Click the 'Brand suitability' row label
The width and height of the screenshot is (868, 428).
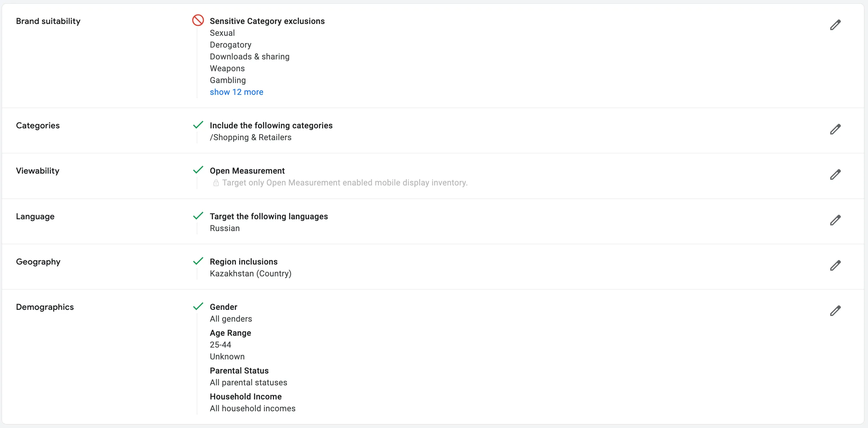click(x=48, y=21)
